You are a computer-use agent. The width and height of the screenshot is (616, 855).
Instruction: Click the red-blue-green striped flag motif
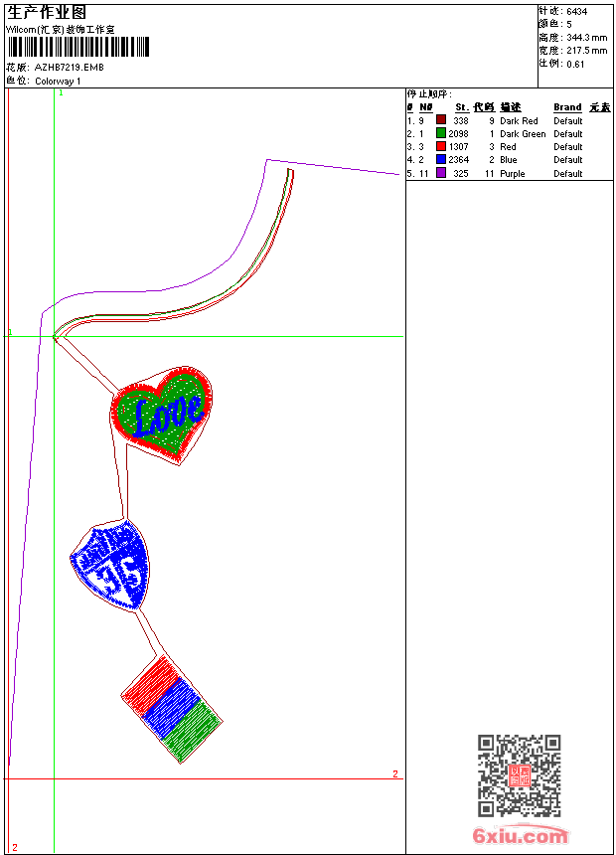coord(172,709)
